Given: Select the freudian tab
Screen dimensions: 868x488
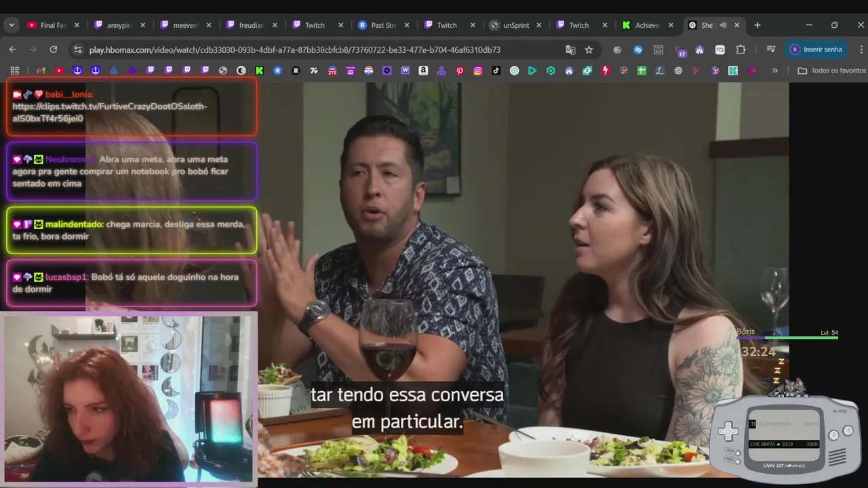Looking at the screenshot, I should pos(252,25).
